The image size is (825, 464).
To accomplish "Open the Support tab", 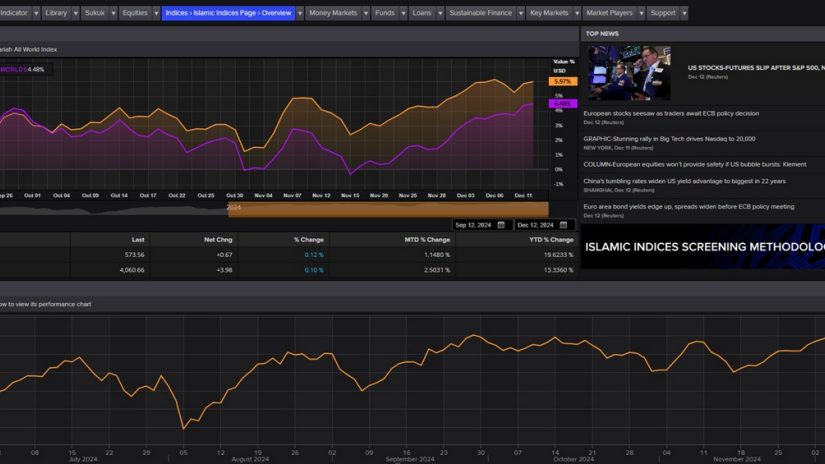I will 663,13.
